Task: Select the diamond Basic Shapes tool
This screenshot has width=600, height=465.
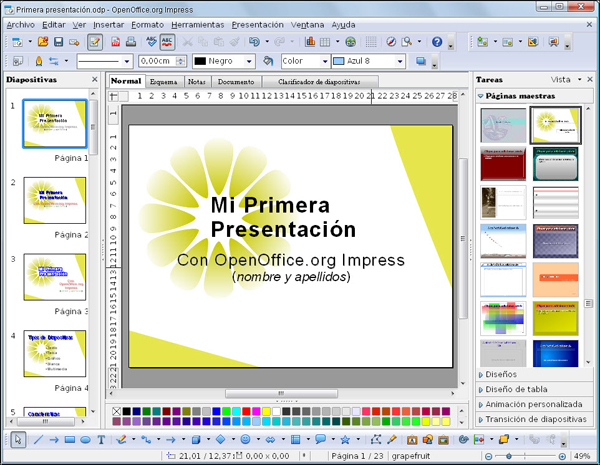Action: coord(221,440)
